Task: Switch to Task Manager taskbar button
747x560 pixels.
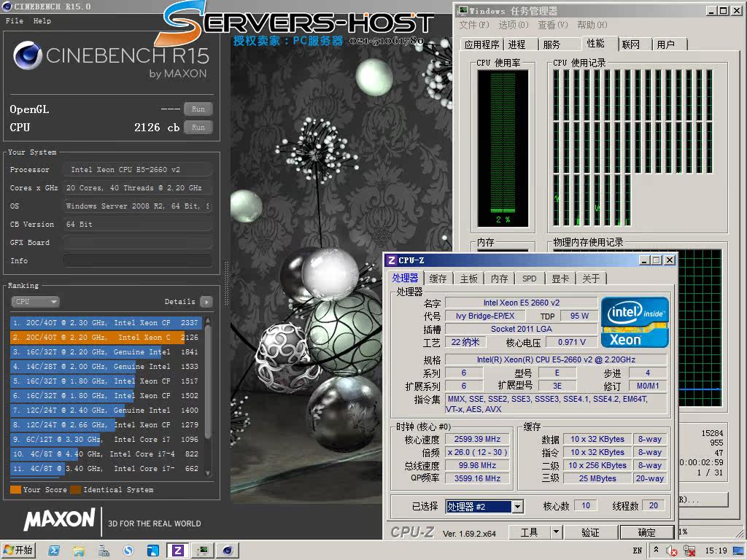Action: click(203, 551)
